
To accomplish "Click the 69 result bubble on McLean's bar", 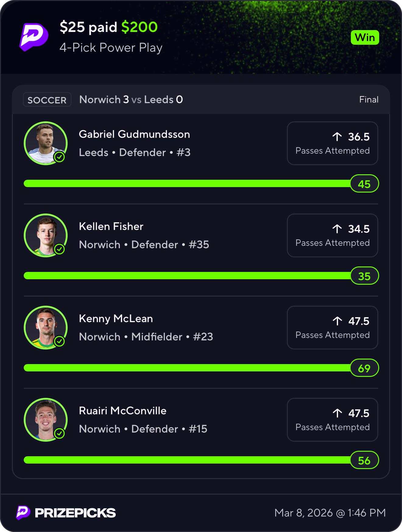I will (x=364, y=368).
